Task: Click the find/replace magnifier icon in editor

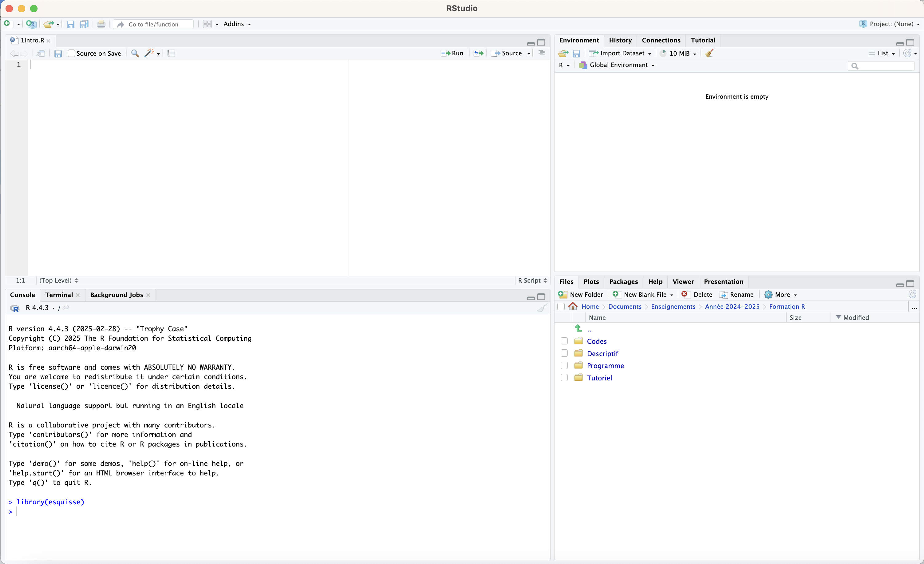Action: click(135, 53)
